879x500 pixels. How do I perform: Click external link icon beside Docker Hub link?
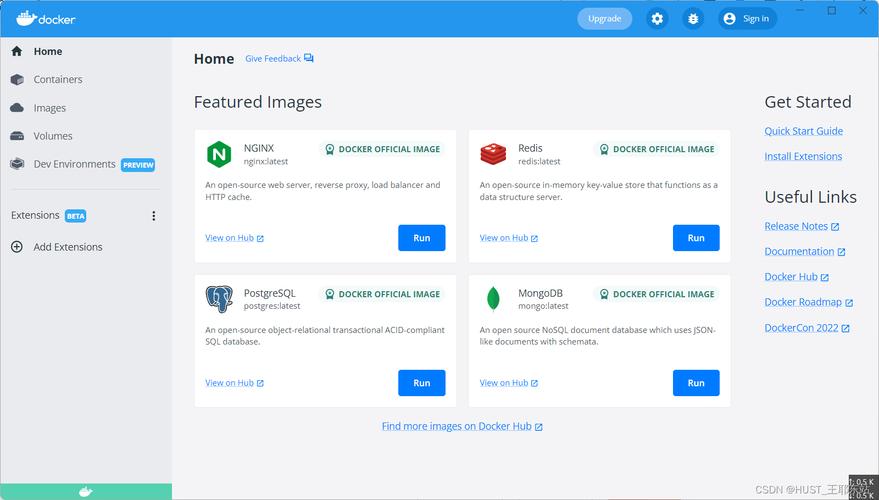click(x=825, y=277)
